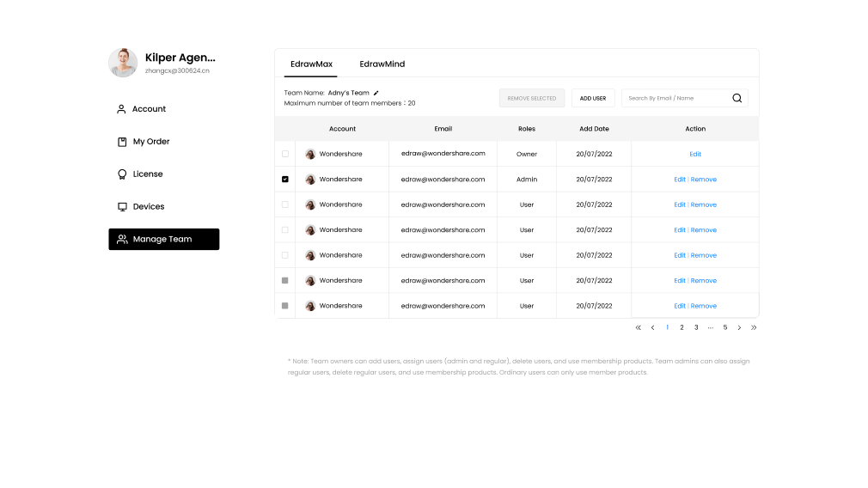Click the zhangcx@300624.cn profile email
The width and height of the screenshot is (868, 488).
coord(177,70)
